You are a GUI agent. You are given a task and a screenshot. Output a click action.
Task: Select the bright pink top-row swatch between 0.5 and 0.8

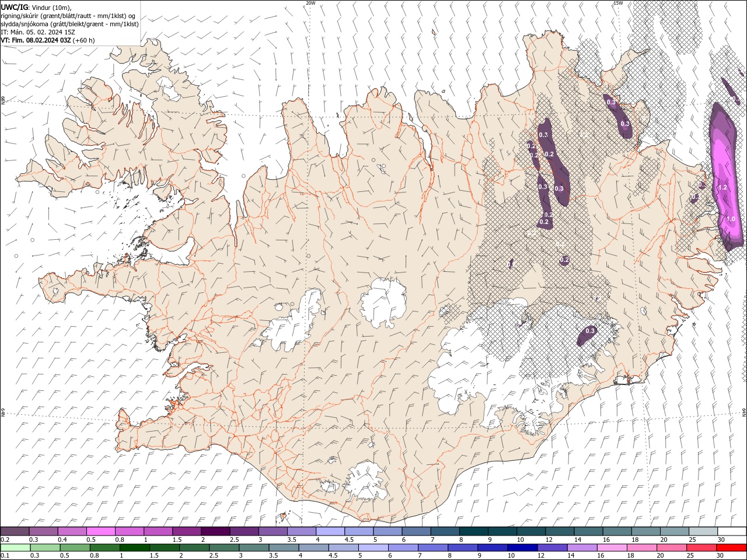(x=100, y=531)
